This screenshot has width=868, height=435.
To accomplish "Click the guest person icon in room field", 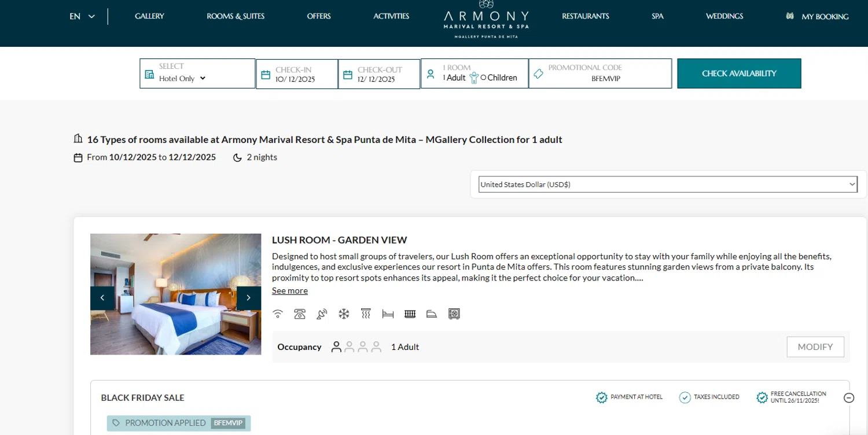I will [431, 74].
